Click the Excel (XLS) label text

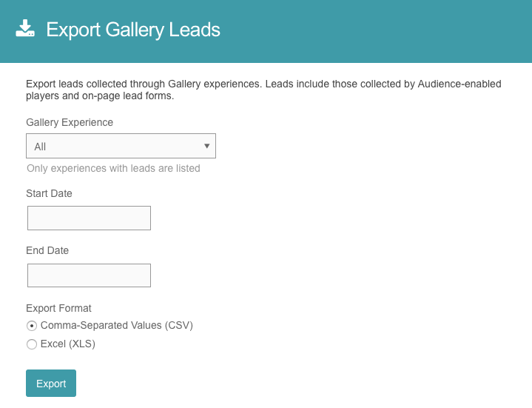coord(68,344)
